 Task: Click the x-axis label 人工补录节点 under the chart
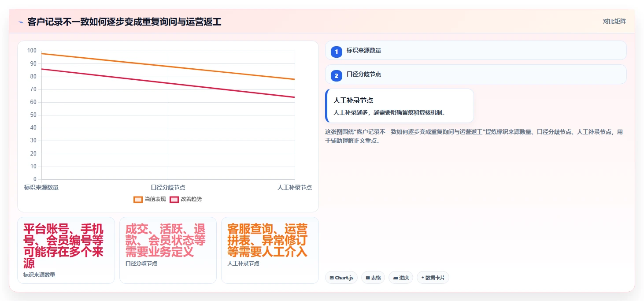point(295,187)
